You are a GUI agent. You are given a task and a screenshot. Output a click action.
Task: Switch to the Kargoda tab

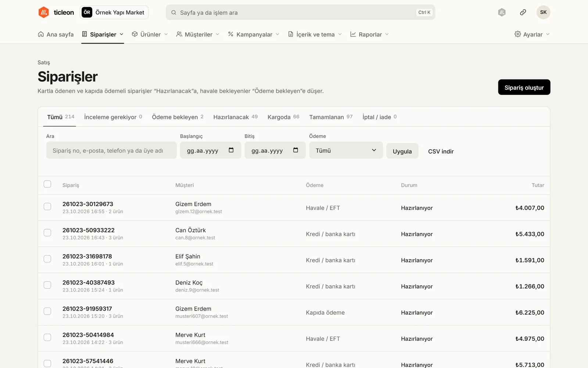283,117
